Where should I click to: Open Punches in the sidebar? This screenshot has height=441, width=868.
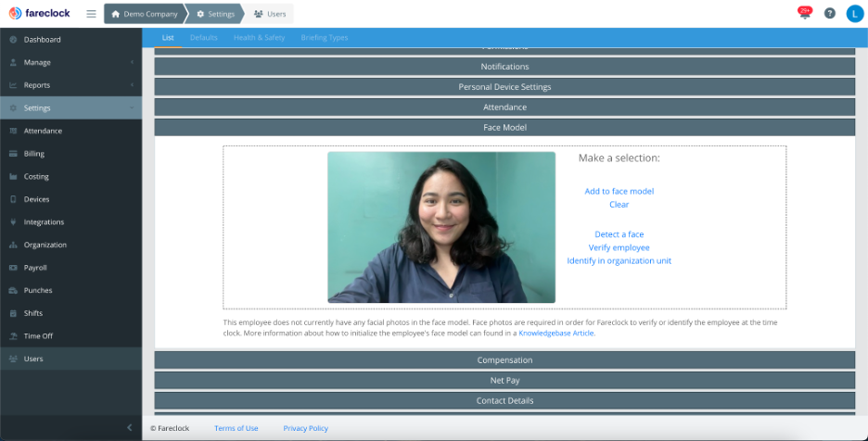coord(70,291)
